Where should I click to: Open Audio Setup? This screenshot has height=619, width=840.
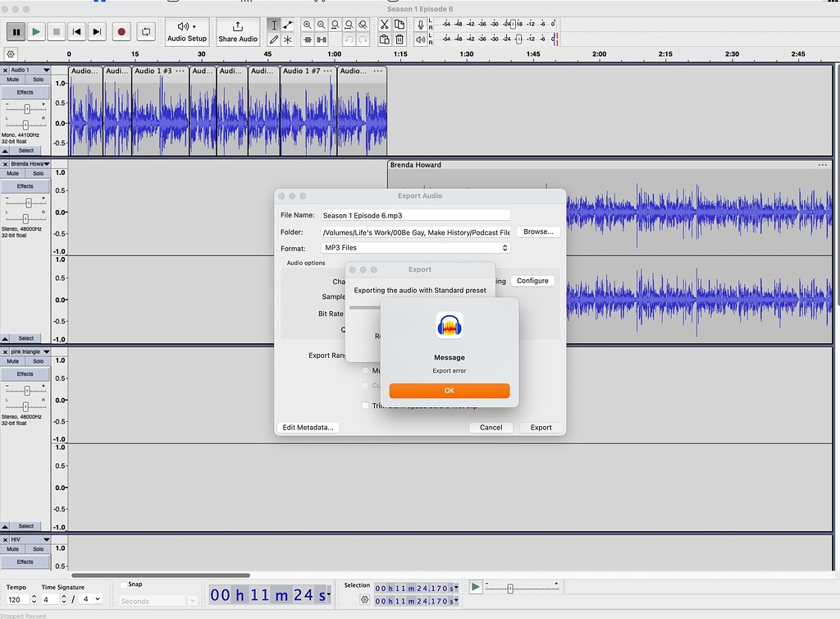coord(186,30)
